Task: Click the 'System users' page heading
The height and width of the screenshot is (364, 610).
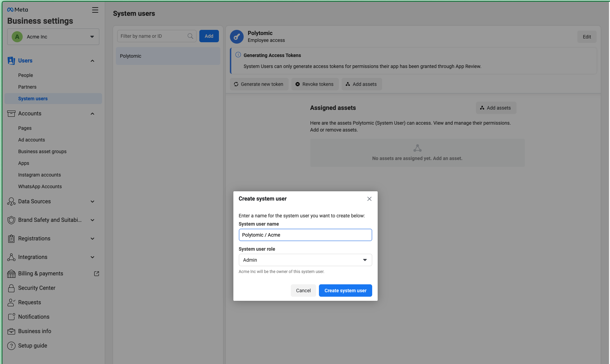Action: 134,13
